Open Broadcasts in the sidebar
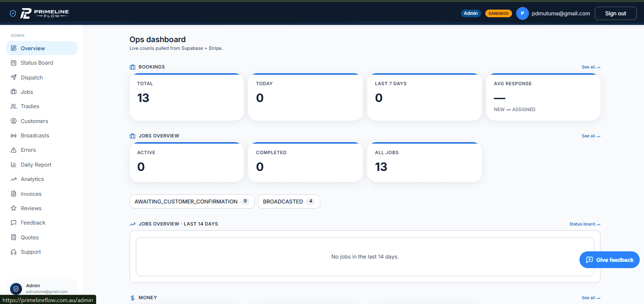This screenshot has width=644, height=304. (x=42, y=135)
